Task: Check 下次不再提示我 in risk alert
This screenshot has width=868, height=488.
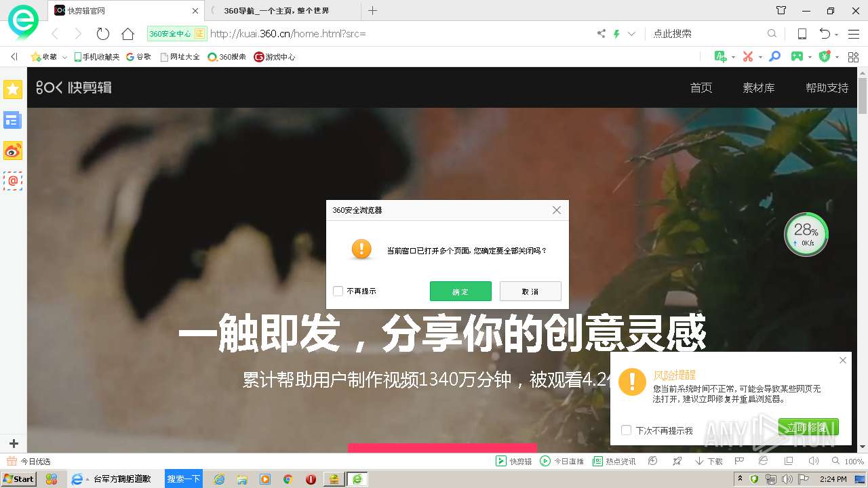Action: coord(627,430)
